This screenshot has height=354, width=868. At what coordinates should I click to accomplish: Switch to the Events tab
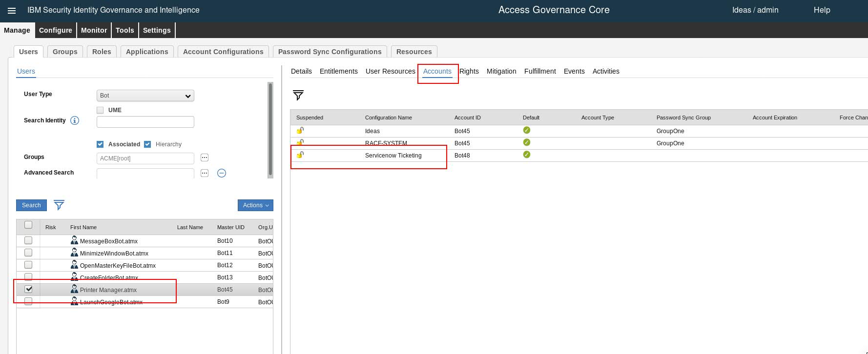point(574,71)
